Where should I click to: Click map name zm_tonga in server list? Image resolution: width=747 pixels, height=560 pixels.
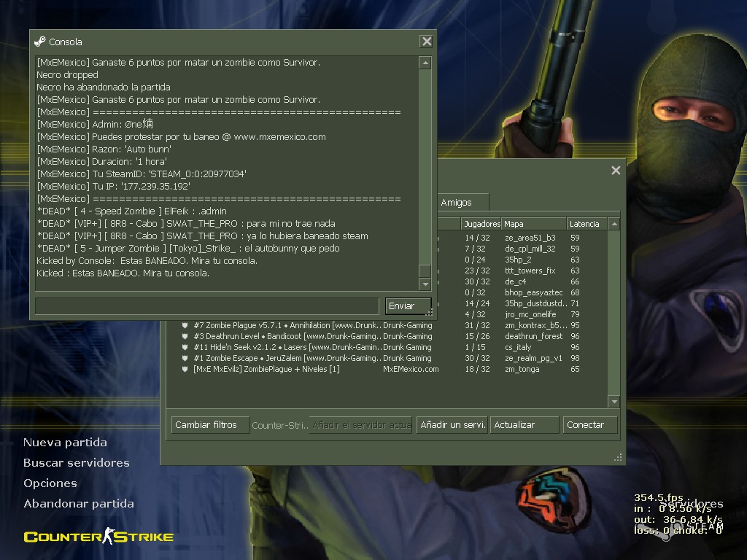pyautogui.click(x=522, y=369)
